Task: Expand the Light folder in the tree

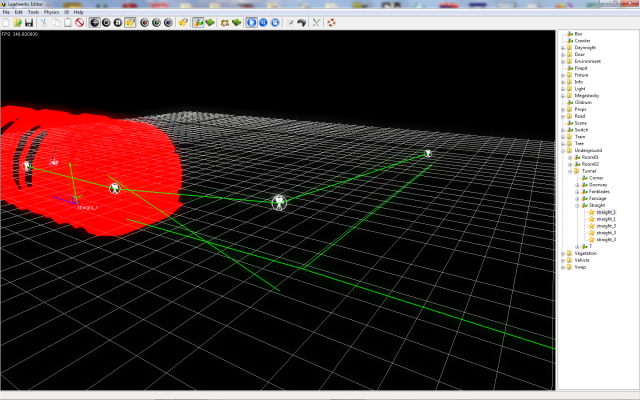Action: click(561, 88)
